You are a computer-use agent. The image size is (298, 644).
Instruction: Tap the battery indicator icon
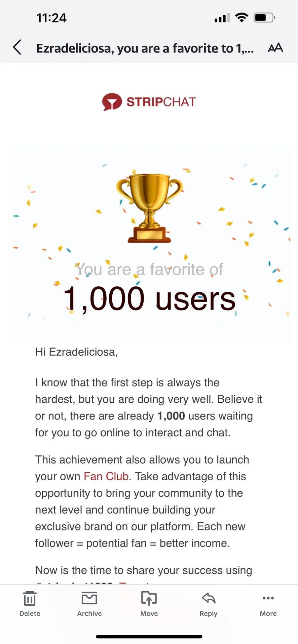264,17
